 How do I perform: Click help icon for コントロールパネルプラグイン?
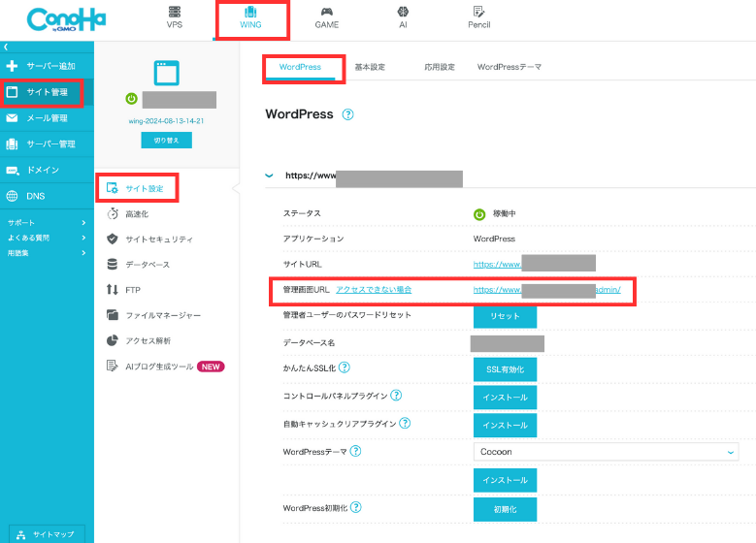(x=396, y=396)
